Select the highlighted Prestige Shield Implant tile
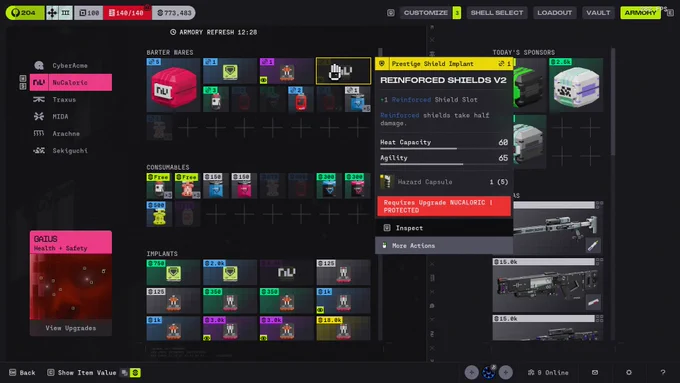680x383 pixels. 343,71
